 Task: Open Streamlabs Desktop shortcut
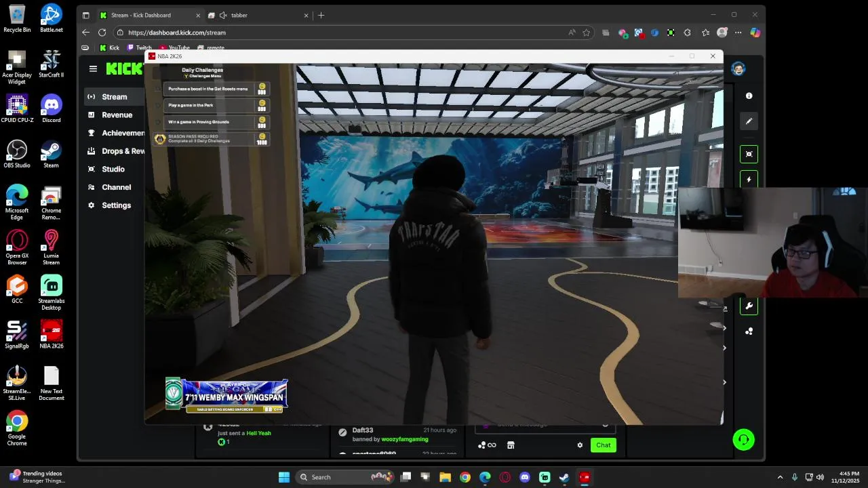click(52, 293)
